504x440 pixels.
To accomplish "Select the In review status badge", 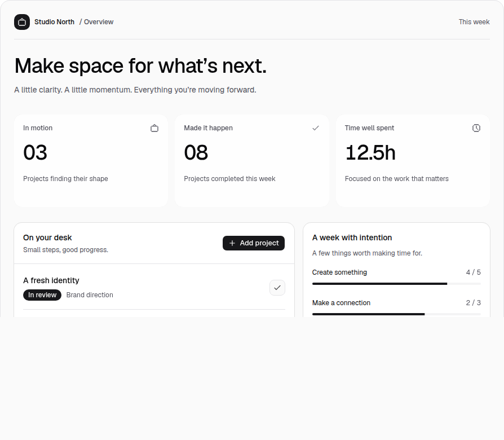I will pos(42,295).
